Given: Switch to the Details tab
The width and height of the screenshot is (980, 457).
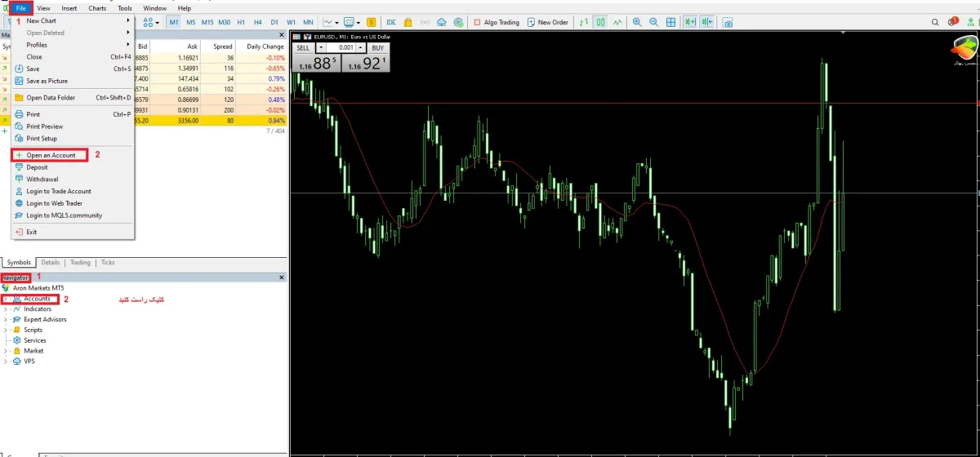Looking at the screenshot, I should [51, 263].
